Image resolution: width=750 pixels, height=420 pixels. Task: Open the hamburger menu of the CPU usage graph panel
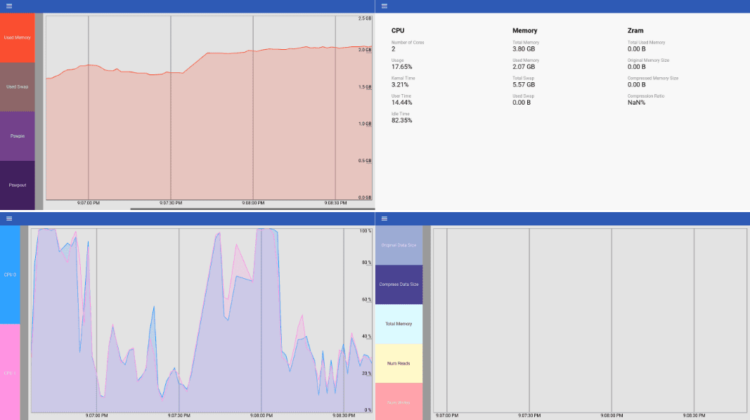coord(8,218)
